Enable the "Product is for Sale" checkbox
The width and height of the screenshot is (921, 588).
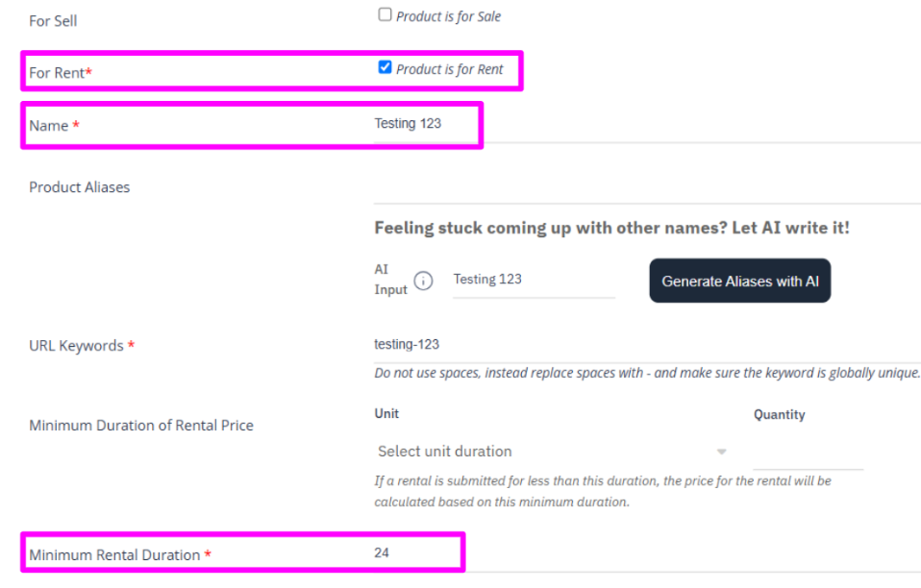385,14
